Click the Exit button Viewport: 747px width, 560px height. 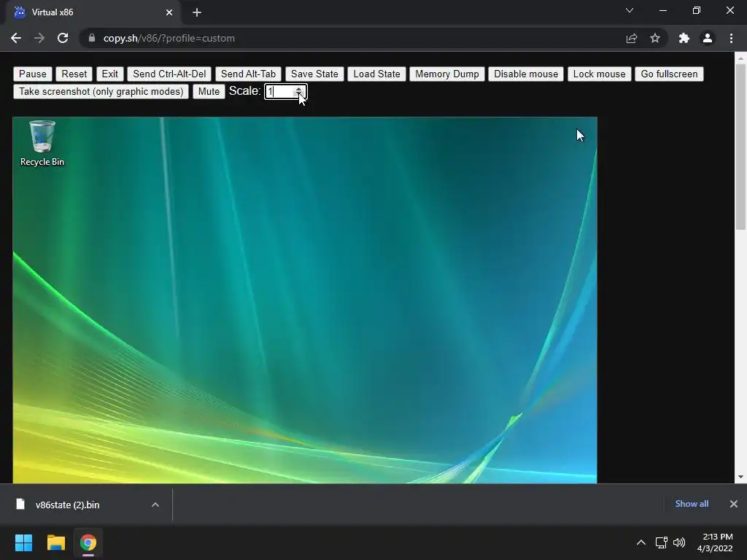click(109, 74)
